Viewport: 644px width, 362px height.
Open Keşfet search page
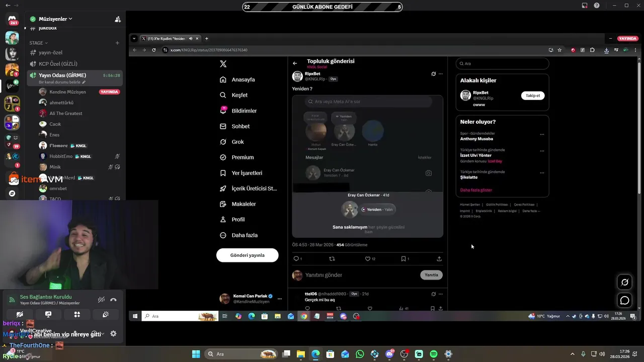[x=234, y=95]
